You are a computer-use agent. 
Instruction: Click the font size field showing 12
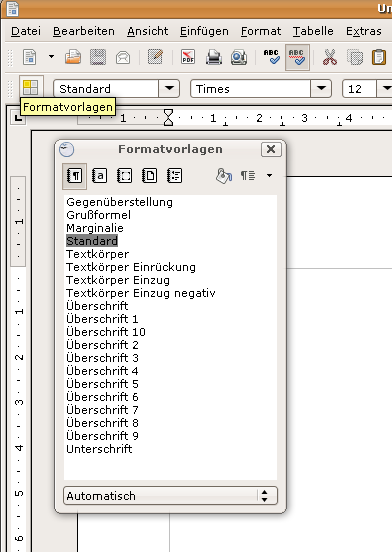pyautogui.click(x=359, y=89)
